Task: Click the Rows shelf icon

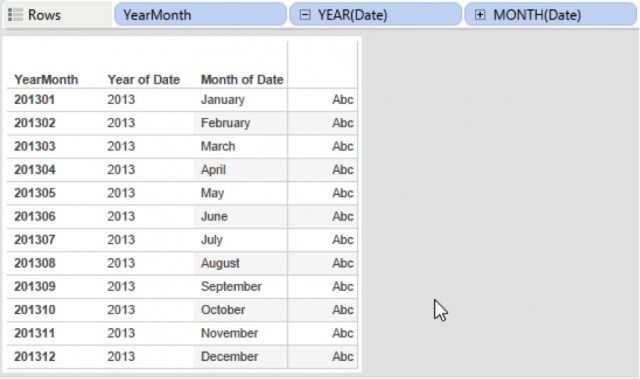Action: (x=16, y=15)
